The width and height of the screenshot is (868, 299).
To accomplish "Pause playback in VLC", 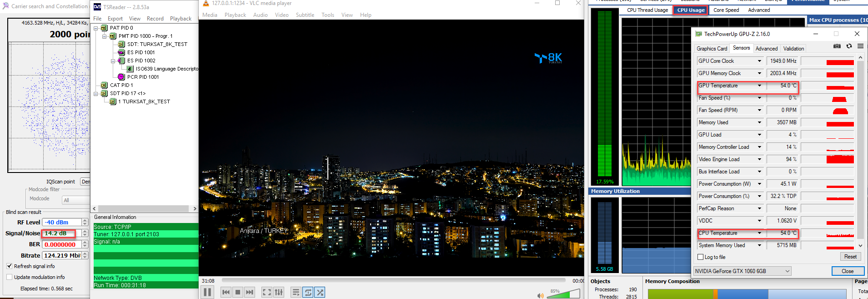I will [x=207, y=292].
